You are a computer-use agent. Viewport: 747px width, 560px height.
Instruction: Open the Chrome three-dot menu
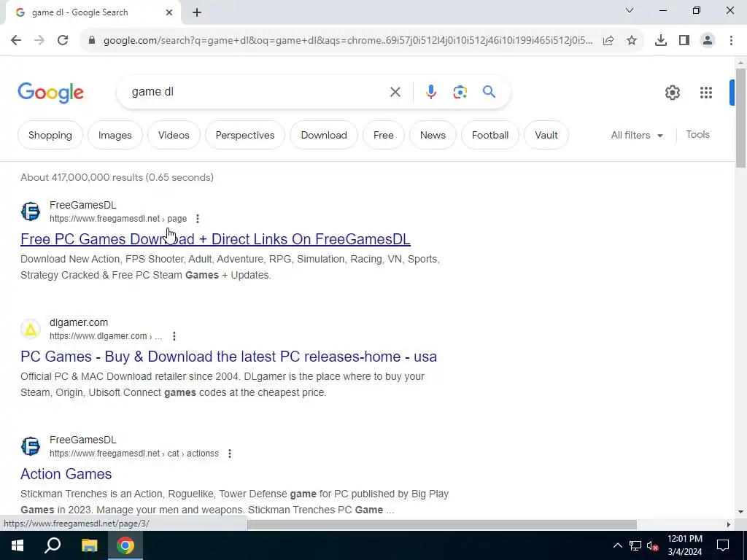point(731,41)
